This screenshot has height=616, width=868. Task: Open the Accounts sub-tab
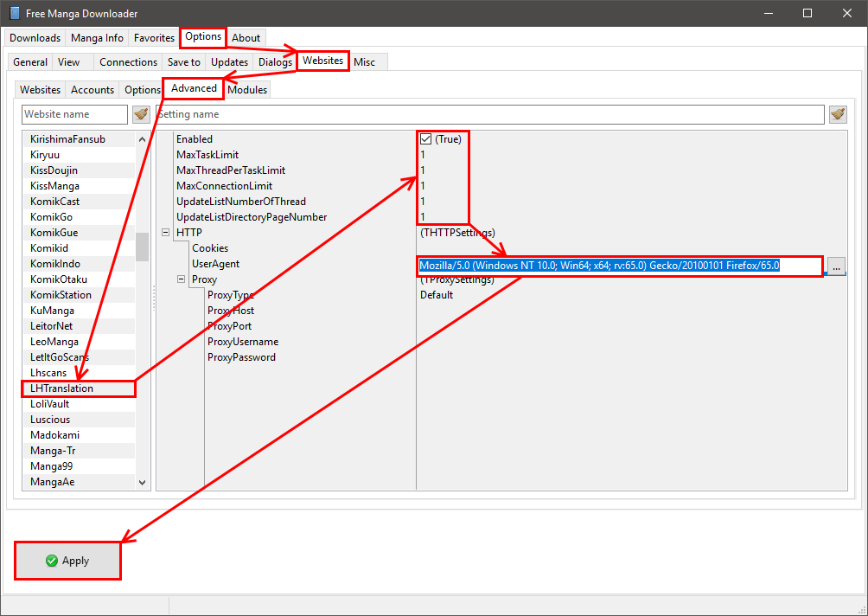coord(93,90)
